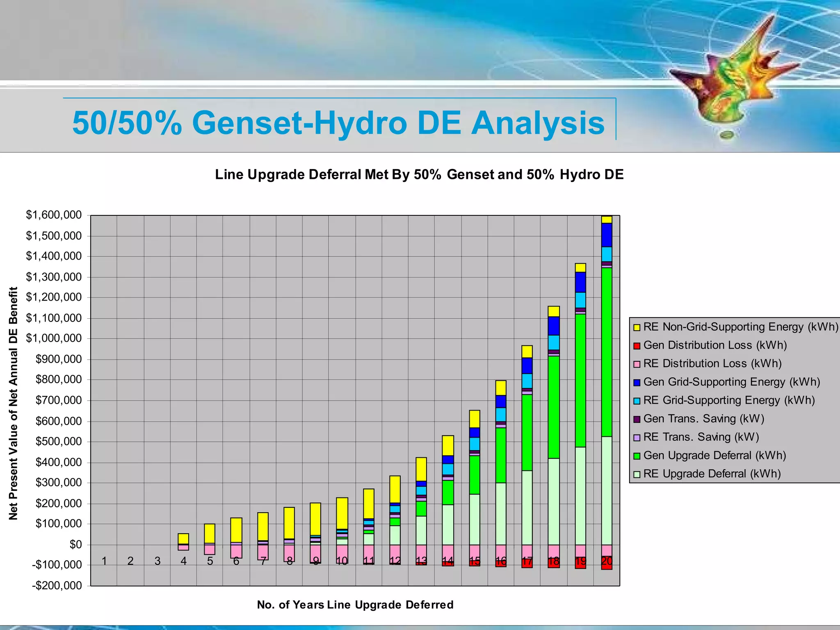
Task: Click the dark purple Gen Trans. Saving swatch
Action: point(637,419)
